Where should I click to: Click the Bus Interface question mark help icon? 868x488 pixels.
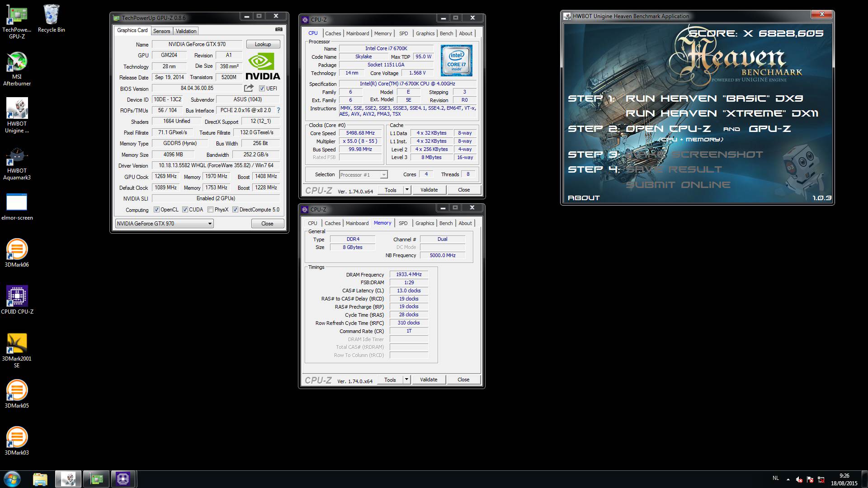[278, 110]
